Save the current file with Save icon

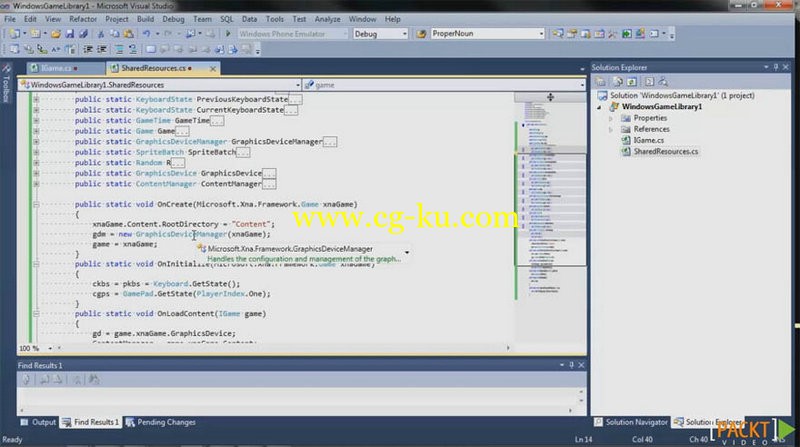pyautogui.click(x=69, y=34)
